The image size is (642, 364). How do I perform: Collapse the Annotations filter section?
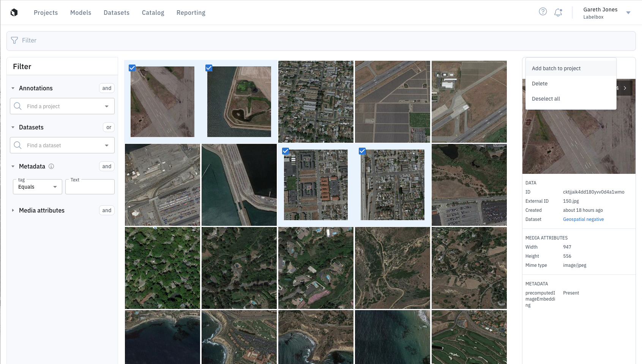pos(13,88)
